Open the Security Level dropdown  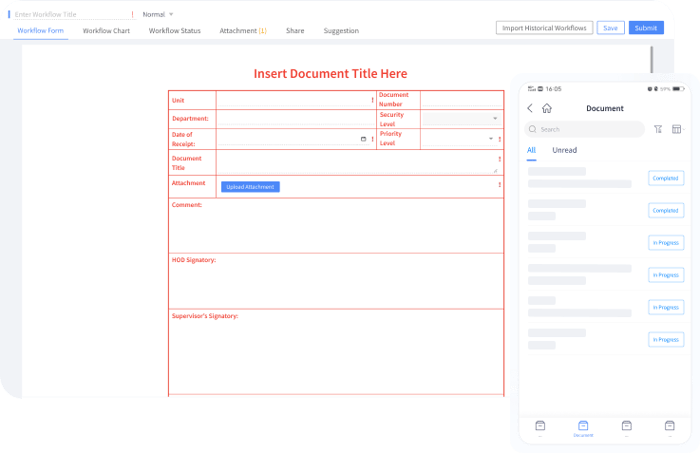pyautogui.click(x=461, y=118)
